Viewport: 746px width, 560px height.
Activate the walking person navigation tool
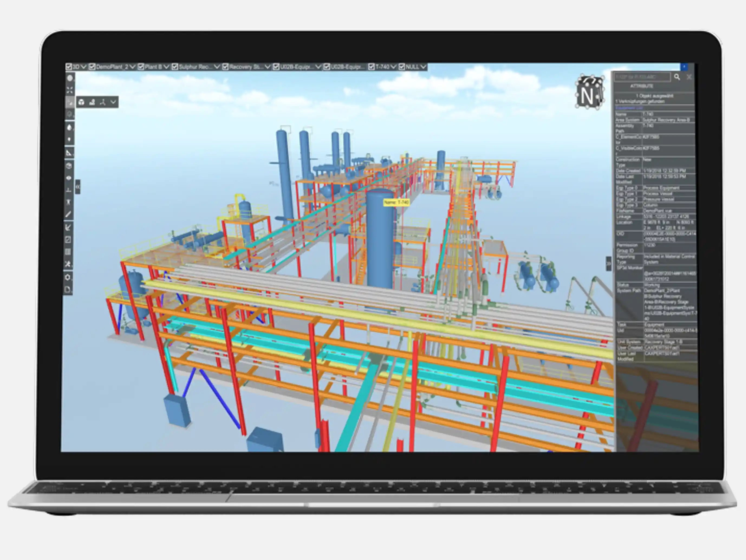(x=69, y=202)
